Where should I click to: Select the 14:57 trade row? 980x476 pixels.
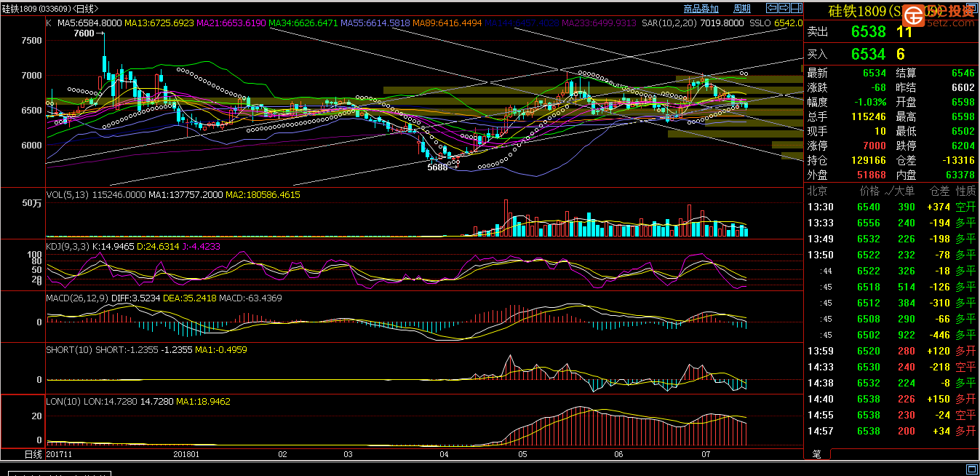pos(891,431)
